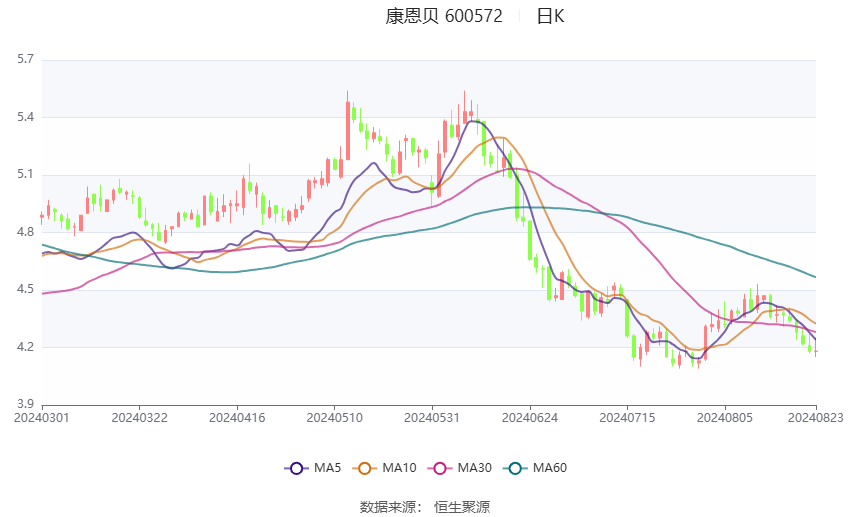The width and height of the screenshot is (850, 517).
Task: Select x-axis date label 20240322
Action: point(139,418)
